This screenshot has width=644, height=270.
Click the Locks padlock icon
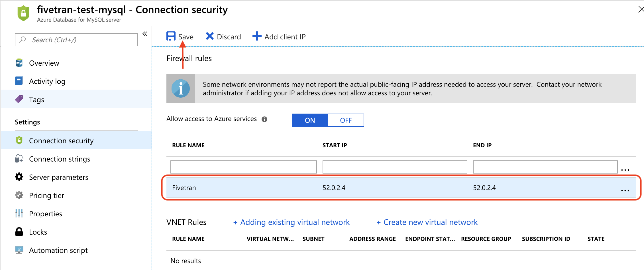pos(19,231)
